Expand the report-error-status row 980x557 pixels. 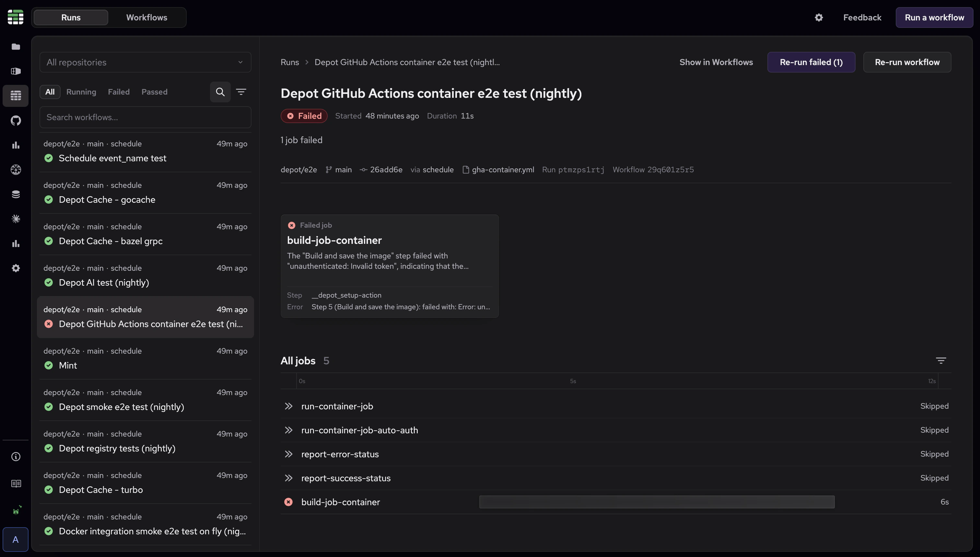[615, 454]
